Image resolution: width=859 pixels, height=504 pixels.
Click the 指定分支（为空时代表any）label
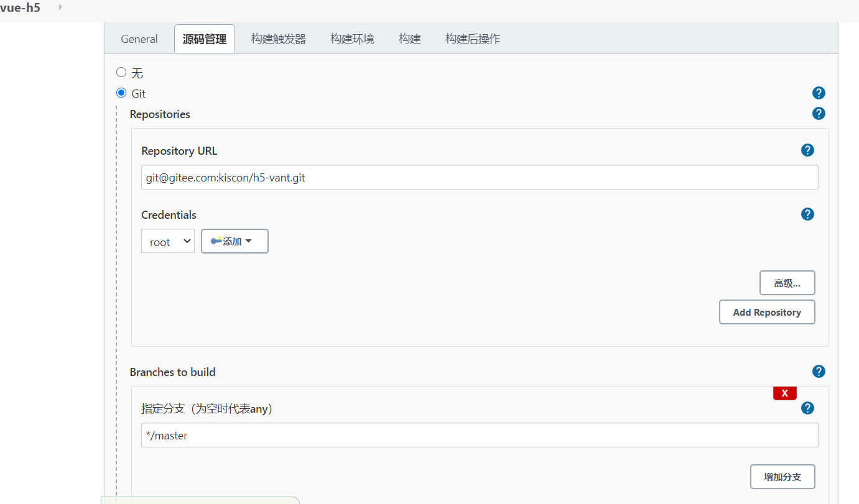[207, 409]
